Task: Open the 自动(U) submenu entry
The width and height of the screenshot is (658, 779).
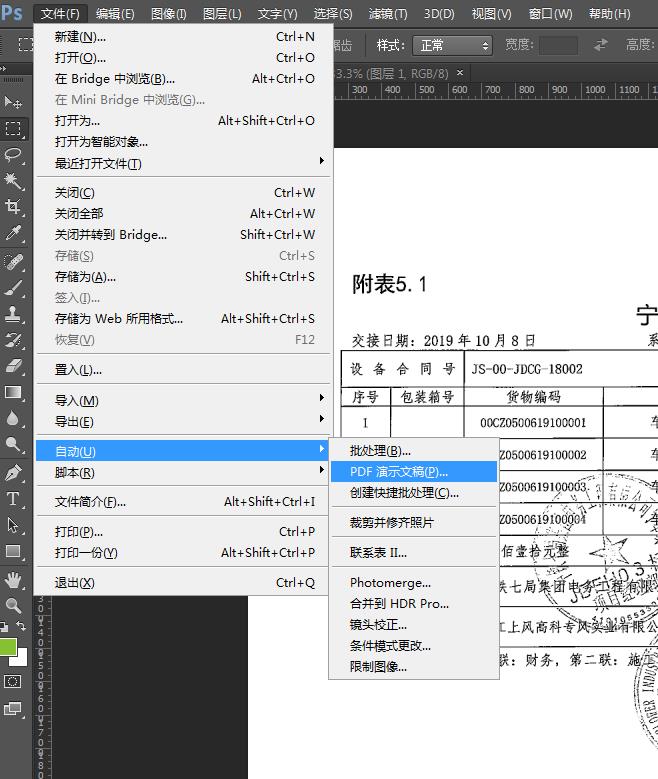Action: [x=182, y=451]
